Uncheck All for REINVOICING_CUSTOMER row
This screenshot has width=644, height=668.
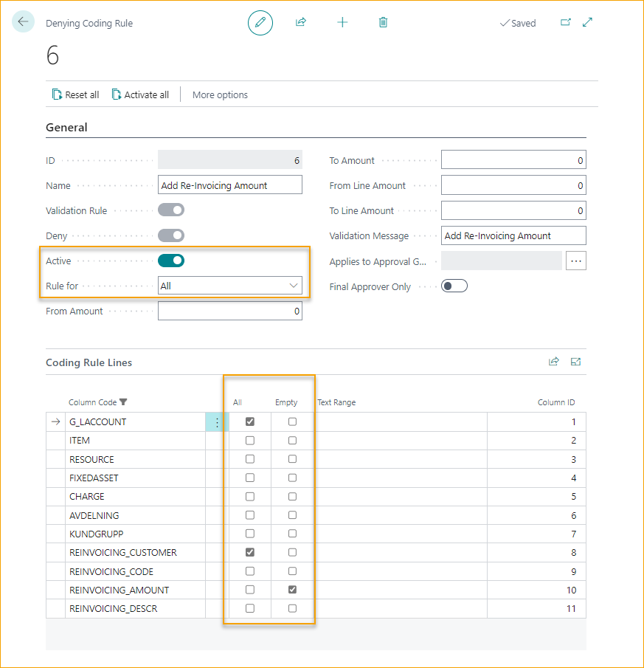[249, 552]
